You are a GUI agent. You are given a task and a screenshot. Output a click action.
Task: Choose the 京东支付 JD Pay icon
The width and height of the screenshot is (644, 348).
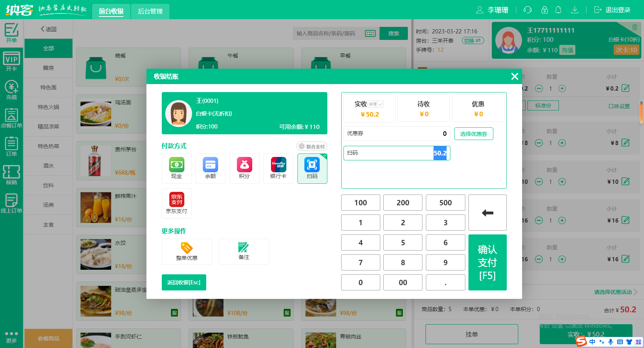tap(176, 203)
